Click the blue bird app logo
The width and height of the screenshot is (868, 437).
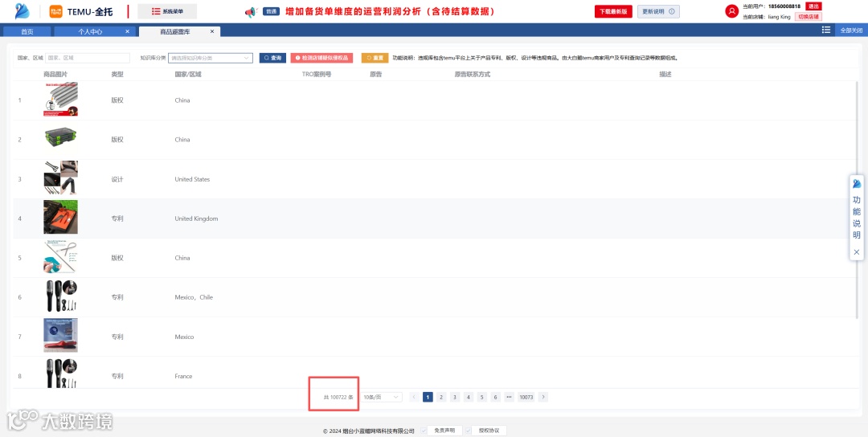coord(23,11)
